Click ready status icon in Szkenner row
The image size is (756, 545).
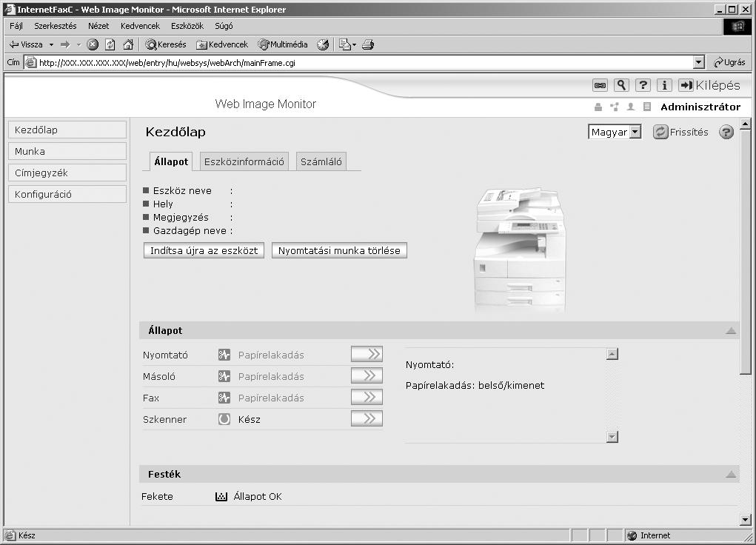[x=224, y=419]
